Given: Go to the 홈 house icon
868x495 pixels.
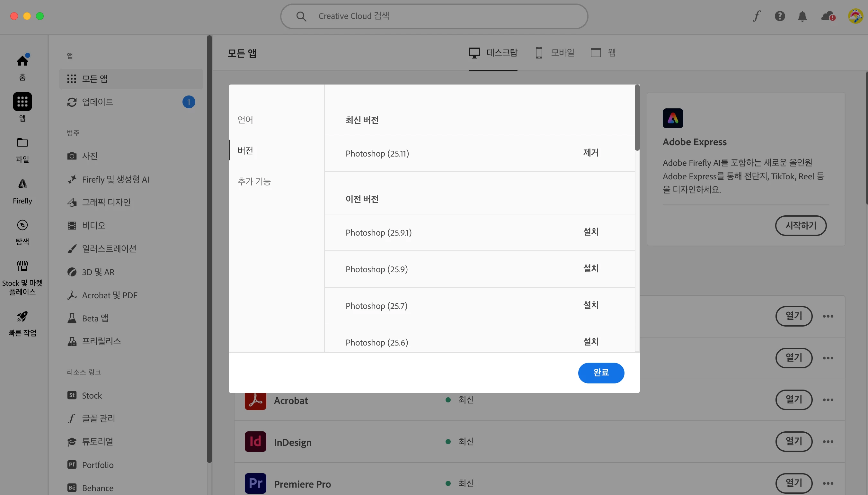Looking at the screenshot, I should pyautogui.click(x=22, y=61).
